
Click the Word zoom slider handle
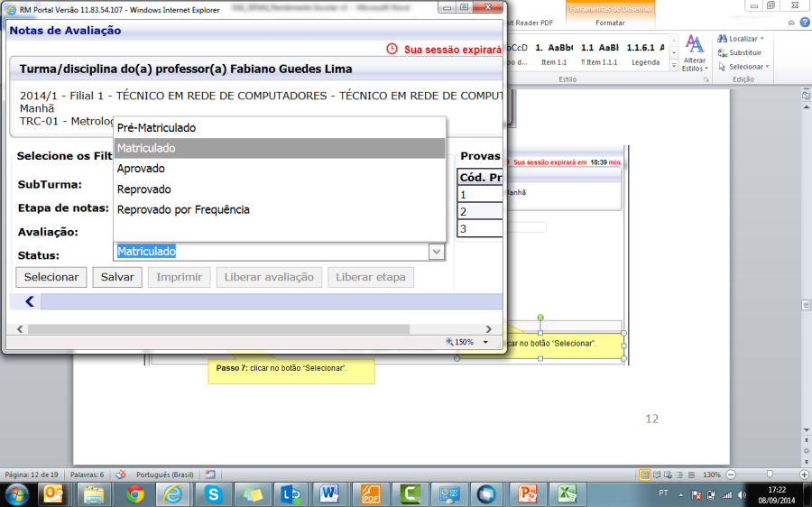click(770, 475)
